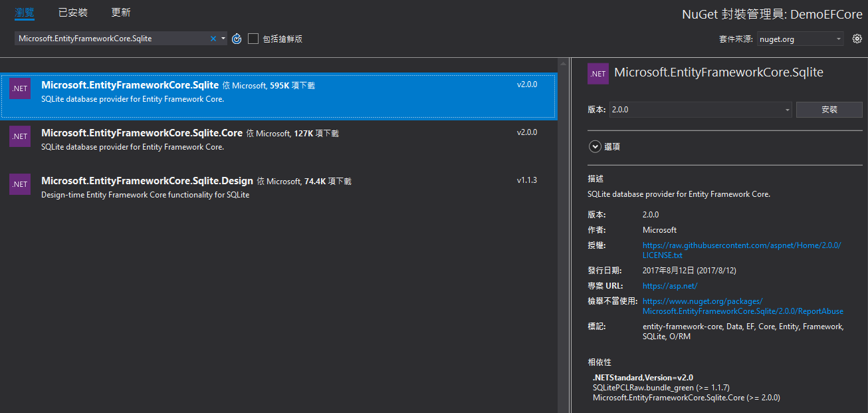Open NuGet settings gear
The height and width of the screenshot is (413, 868).
click(x=857, y=39)
